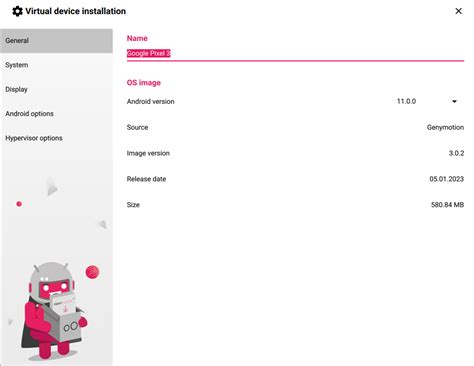
Task: Click the OS image section heading
Action: point(143,83)
